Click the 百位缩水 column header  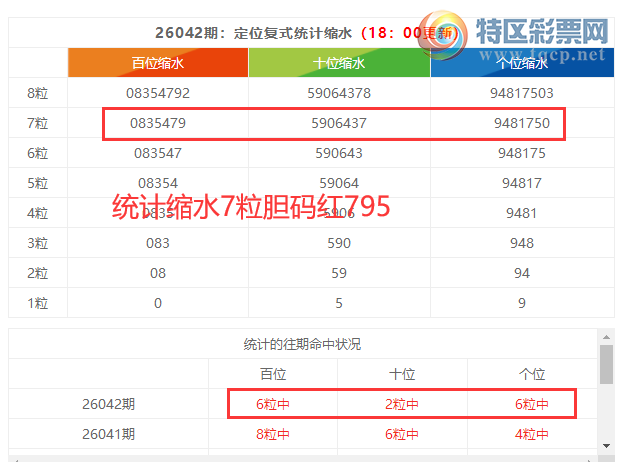tap(158, 63)
